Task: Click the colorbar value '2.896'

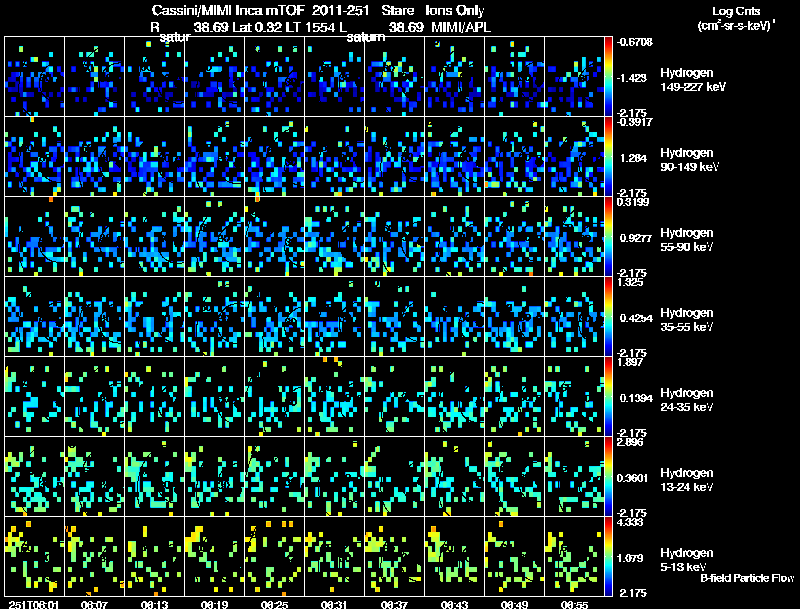Action: [x=630, y=442]
